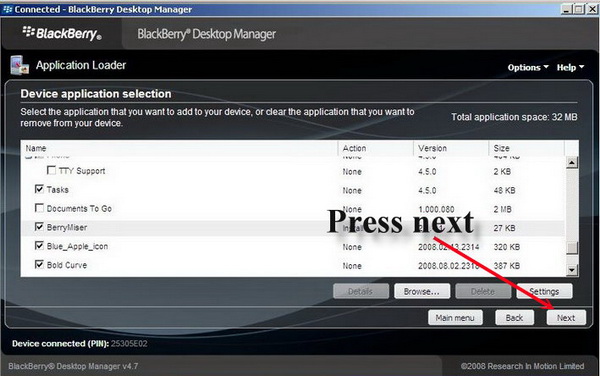Click the 48 KB size cell
600x376 pixels.
pyautogui.click(x=504, y=190)
